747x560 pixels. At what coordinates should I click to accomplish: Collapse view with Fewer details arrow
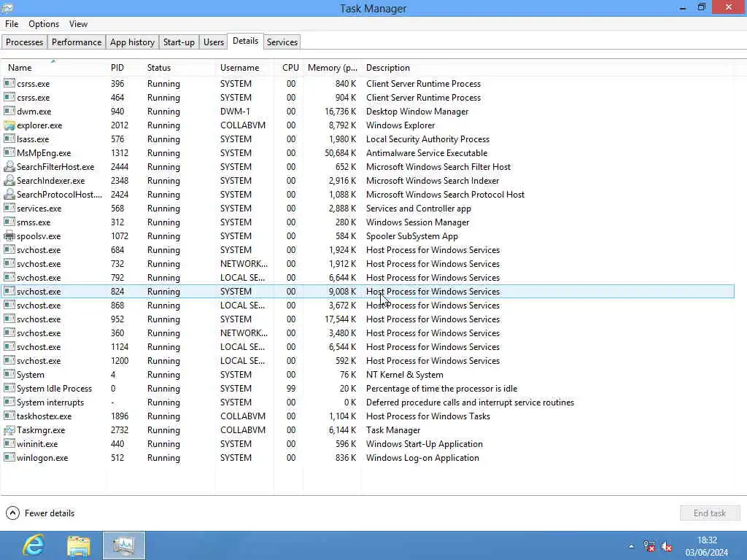click(12, 513)
